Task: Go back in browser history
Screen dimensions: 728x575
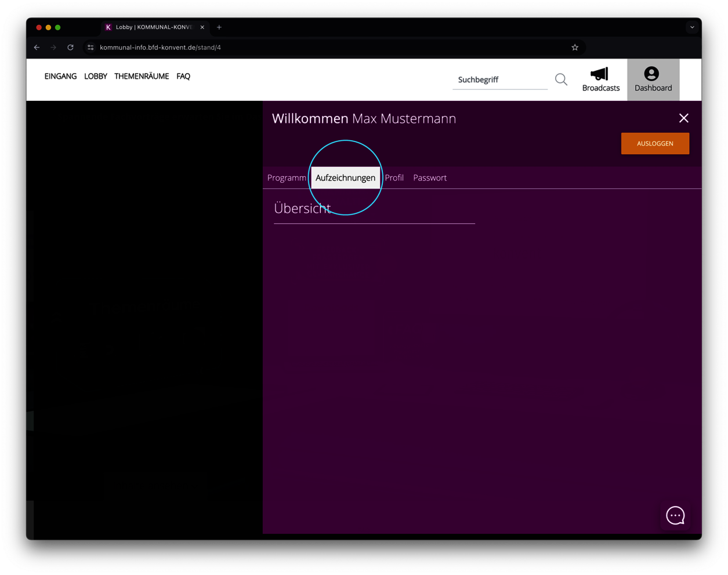Action: click(x=37, y=48)
